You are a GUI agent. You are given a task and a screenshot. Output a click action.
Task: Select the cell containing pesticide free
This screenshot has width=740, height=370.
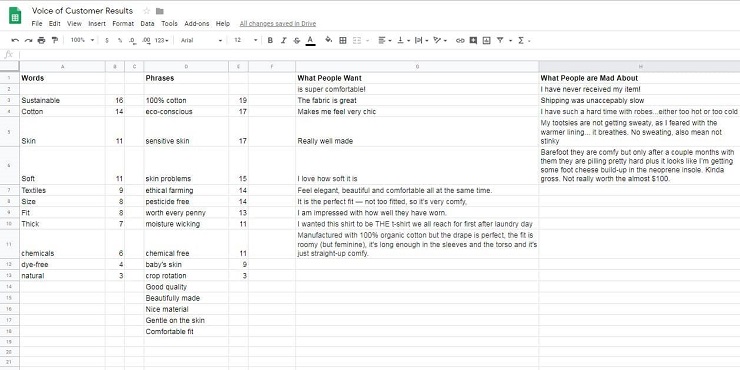186,202
